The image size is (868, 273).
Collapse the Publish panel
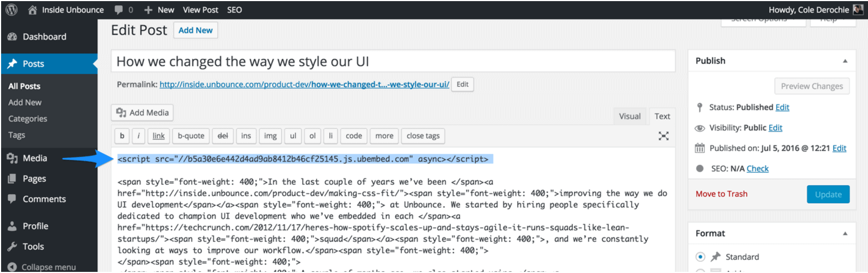coord(845,61)
